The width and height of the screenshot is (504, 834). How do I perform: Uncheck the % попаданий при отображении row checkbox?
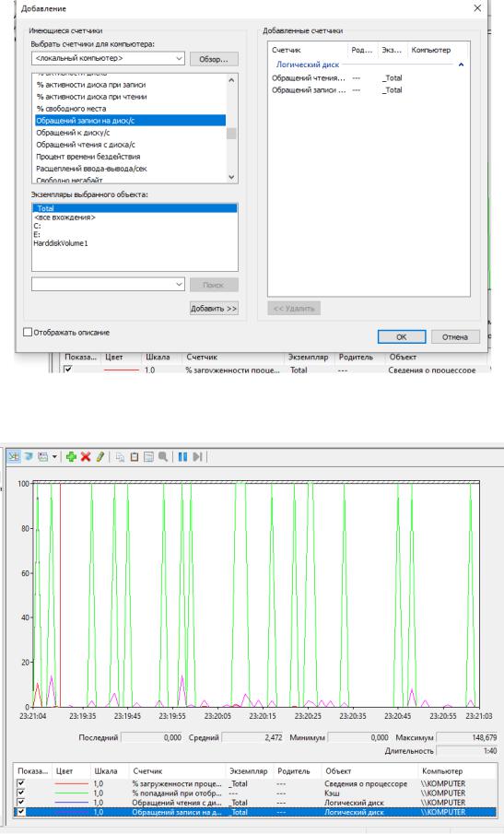point(21,793)
